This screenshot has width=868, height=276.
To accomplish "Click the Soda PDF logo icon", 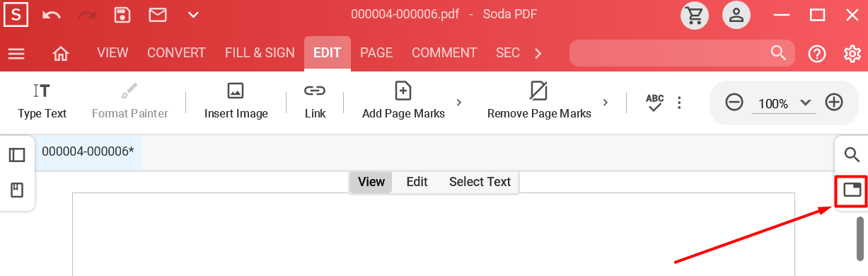I will click(x=16, y=15).
